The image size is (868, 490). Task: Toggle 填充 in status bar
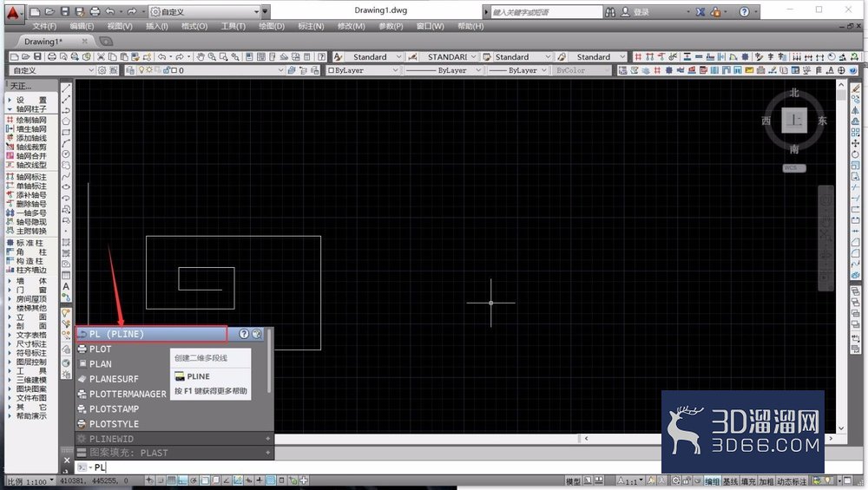[748, 481]
